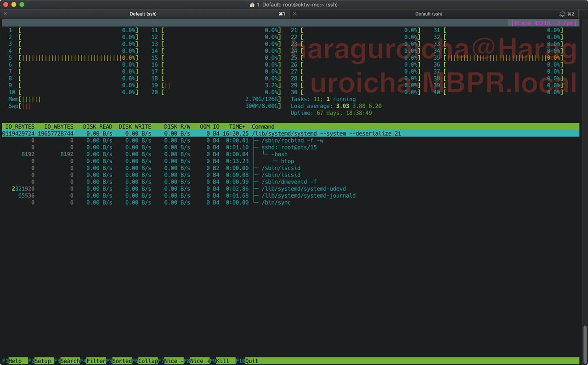
Task: Select the systemd-udevd process row
Action: coord(290,188)
